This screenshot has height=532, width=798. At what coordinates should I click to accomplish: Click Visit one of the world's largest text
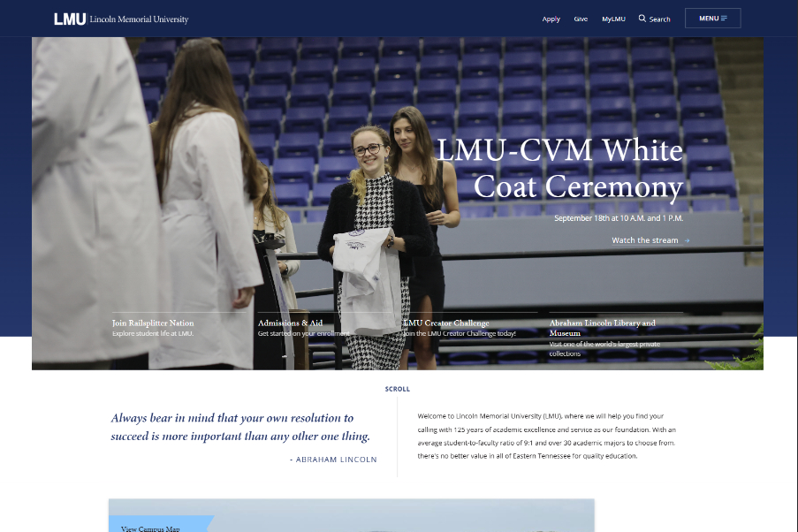[604, 349]
